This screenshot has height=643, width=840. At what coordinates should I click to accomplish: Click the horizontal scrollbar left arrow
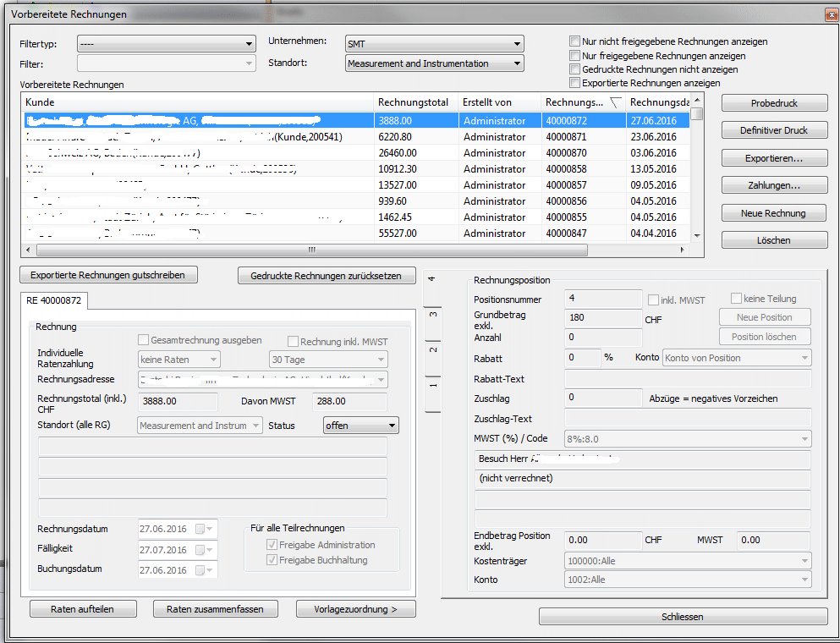(x=27, y=250)
